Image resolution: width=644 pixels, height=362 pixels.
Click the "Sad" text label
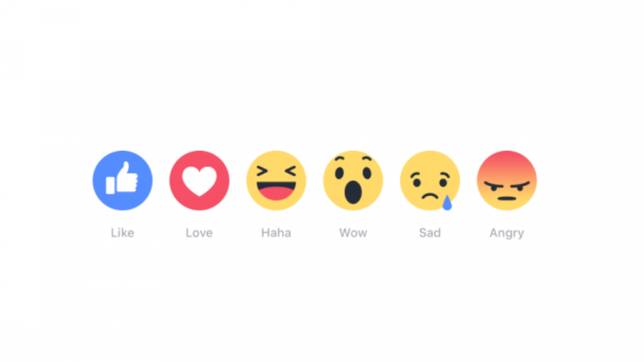(430, 233)
